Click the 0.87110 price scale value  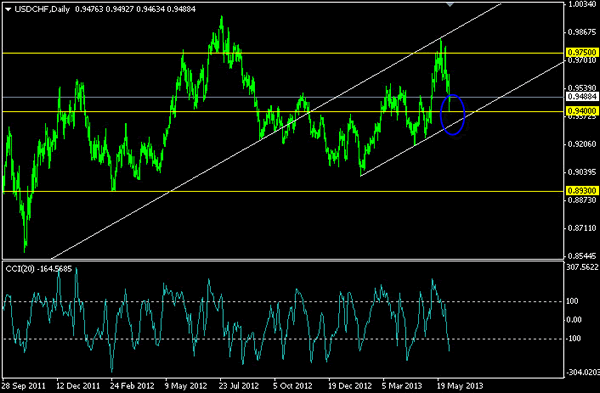pyautogui.click(x=582, y=228)
